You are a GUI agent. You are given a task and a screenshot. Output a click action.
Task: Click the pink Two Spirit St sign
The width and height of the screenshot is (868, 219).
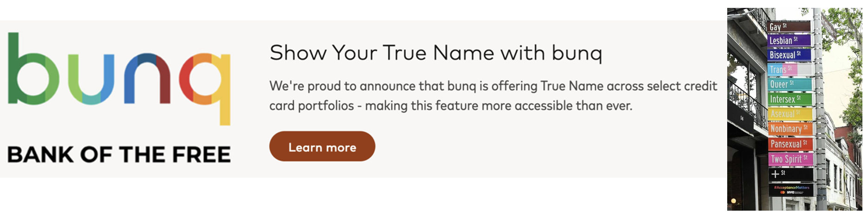(x=790, y=159)
